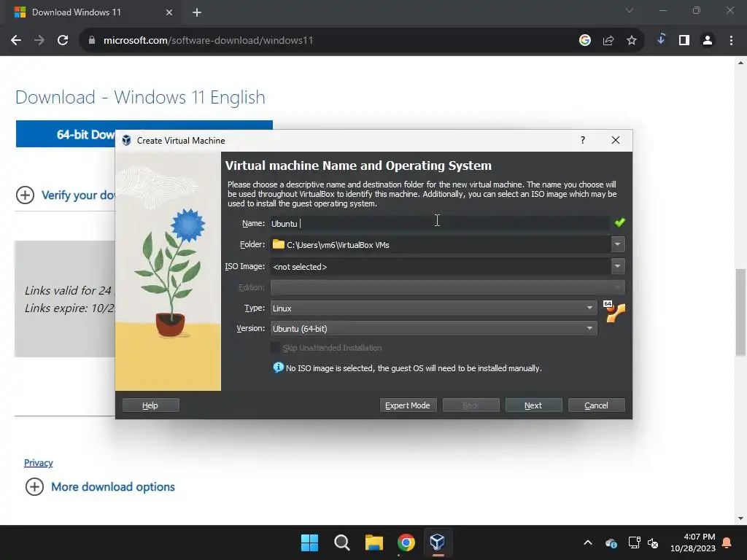Toggle Skip Unattended Installation checkbox
The width and height of the screenshot is (747, 560).
click(x=275, y=348)
